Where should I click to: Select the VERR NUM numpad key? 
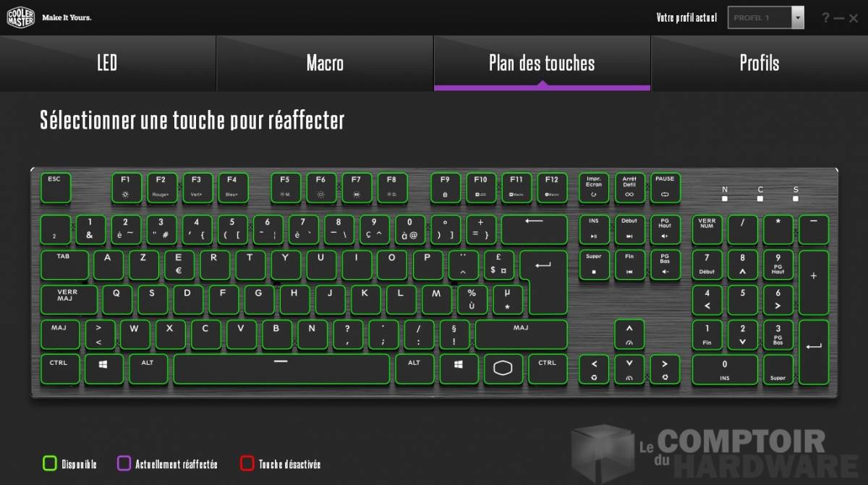[707, 230]
